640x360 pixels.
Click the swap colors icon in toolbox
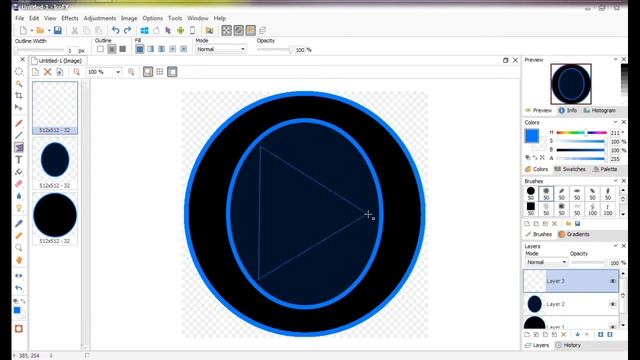[x=23, y=301]
